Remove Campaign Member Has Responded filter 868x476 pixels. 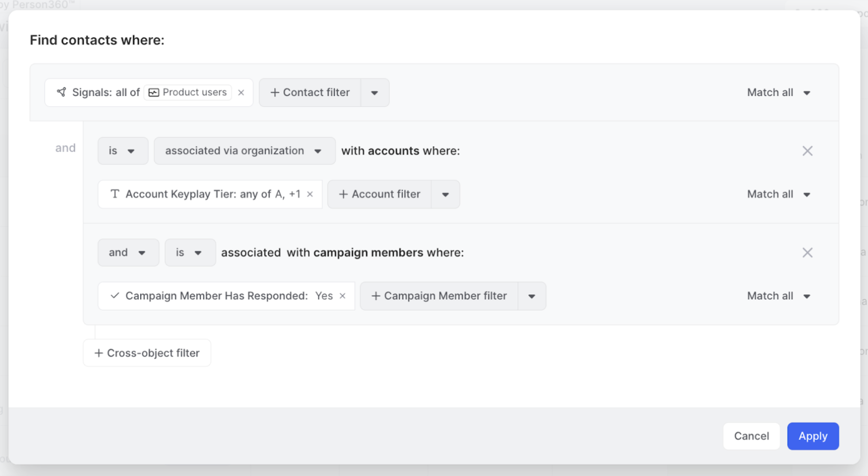[343, 296]
